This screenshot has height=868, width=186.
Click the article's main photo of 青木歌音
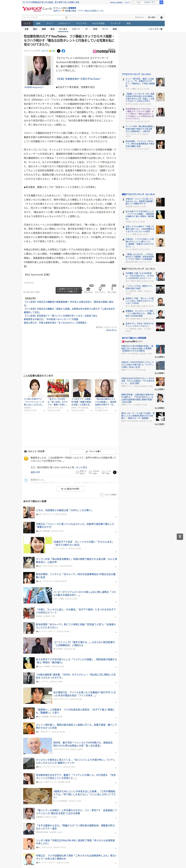point(39,70)
